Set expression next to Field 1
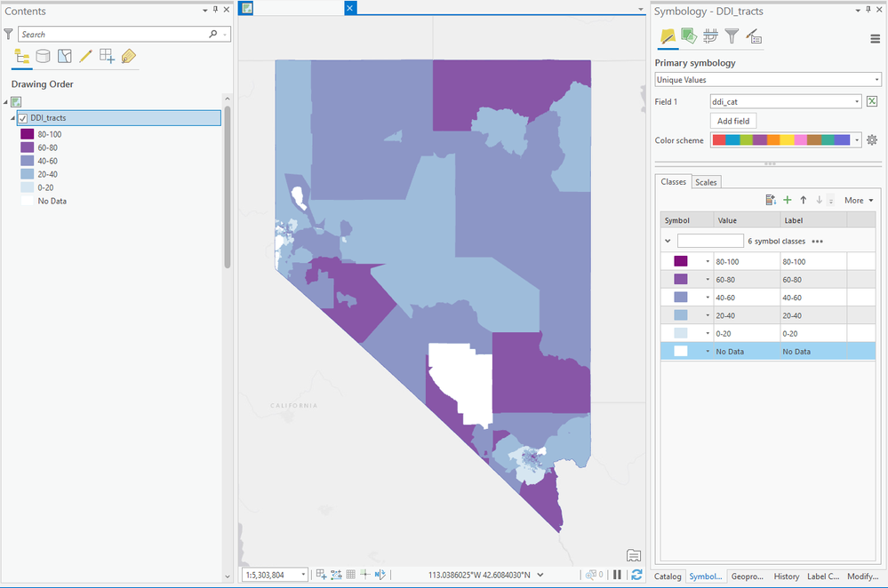888x588 pixels. (x=872, y=101)
